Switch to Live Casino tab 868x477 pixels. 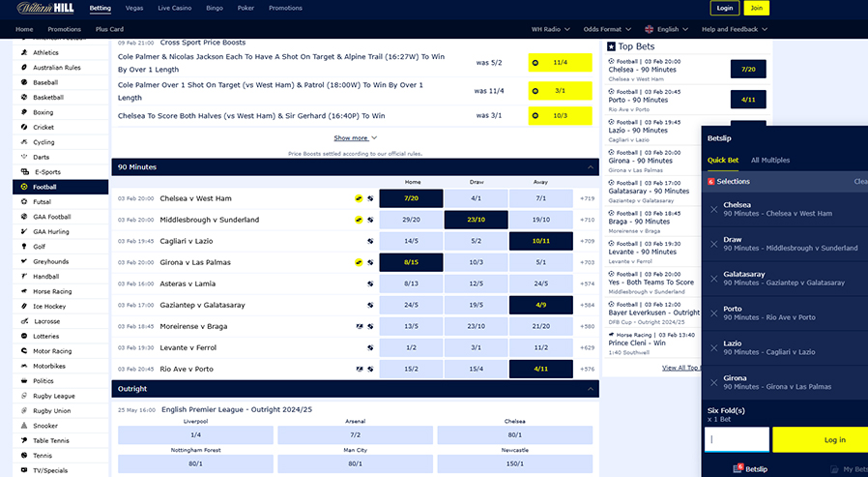tap(174, 9)
